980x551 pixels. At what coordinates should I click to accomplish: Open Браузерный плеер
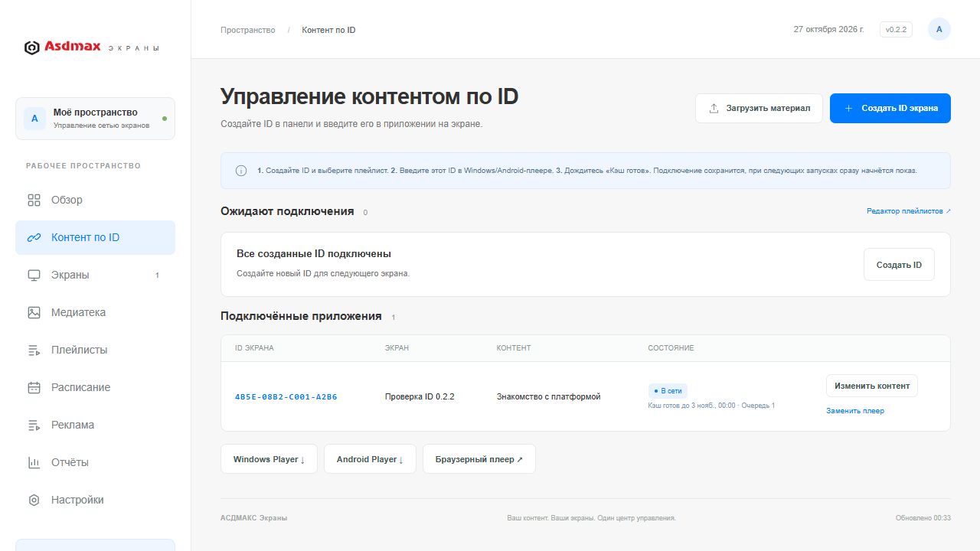pos(479,459)
